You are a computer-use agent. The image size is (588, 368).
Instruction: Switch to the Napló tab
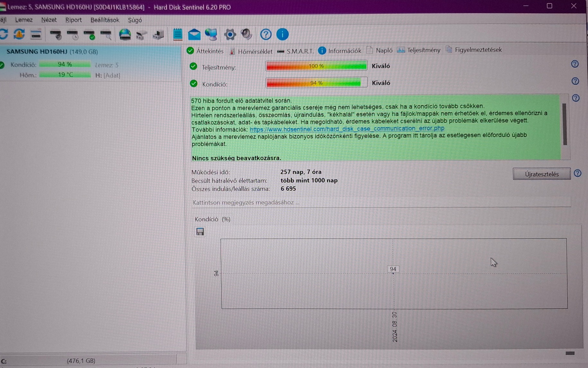point(379,50)
